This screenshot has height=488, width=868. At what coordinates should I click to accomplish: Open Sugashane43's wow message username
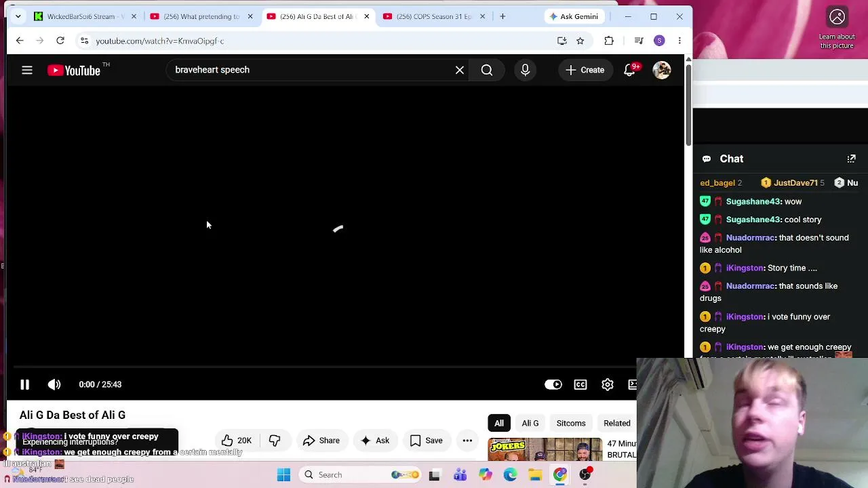(753, 201)
